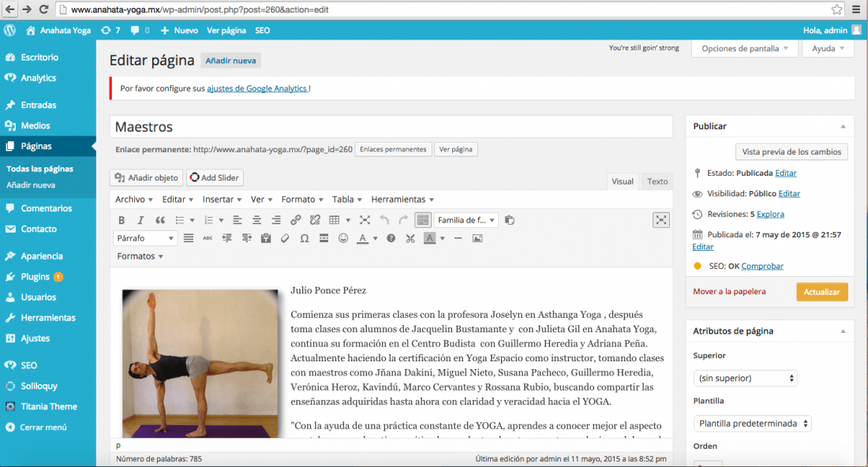Decrease the paragraph indent

227,238
